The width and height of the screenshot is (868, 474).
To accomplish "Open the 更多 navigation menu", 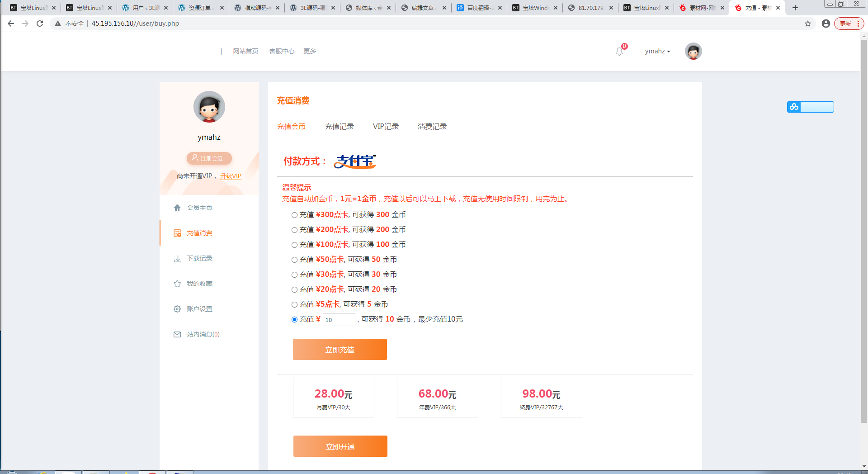I will pyautogui.click(x=310, y=51).
